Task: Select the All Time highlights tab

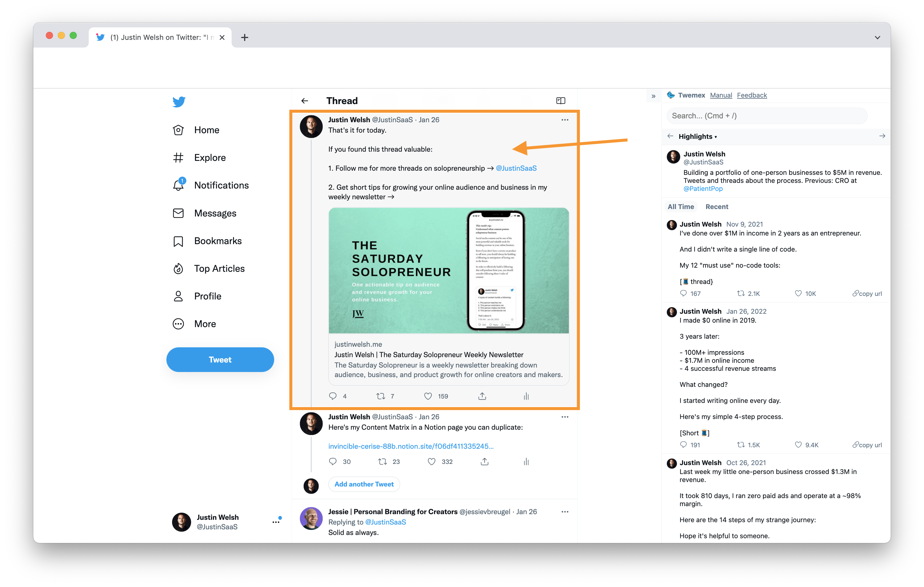Action: pos(681,207)
